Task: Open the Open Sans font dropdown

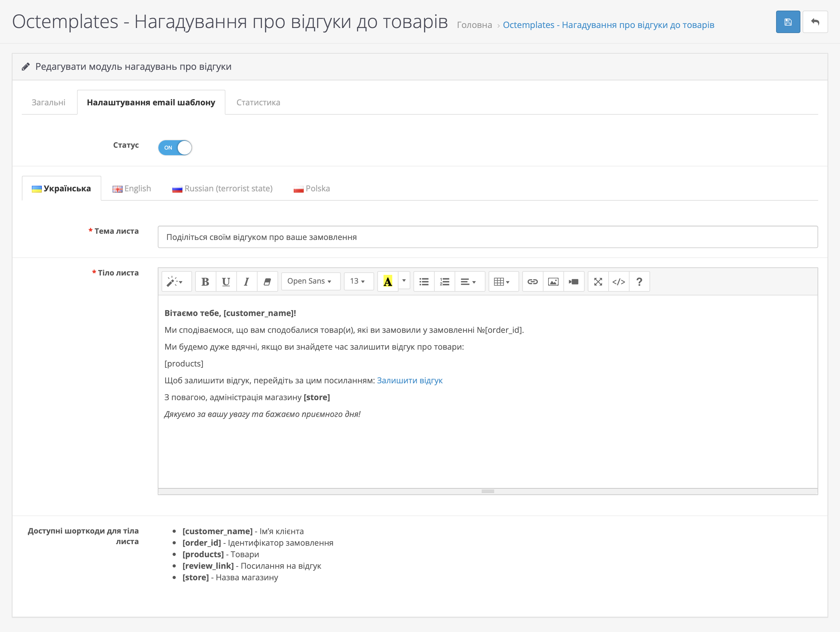Action: 310,281
